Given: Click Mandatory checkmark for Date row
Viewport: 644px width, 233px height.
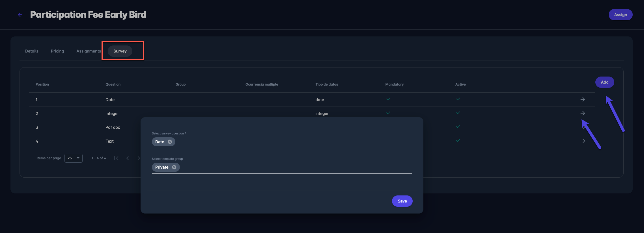Looking at the screenshot, I should 388,99.
